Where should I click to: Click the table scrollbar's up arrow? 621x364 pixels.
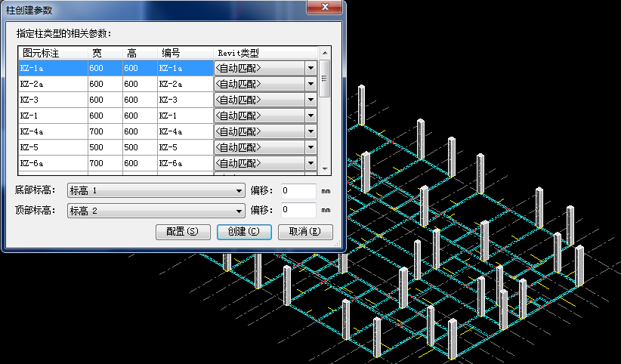[x=325, y=54]
